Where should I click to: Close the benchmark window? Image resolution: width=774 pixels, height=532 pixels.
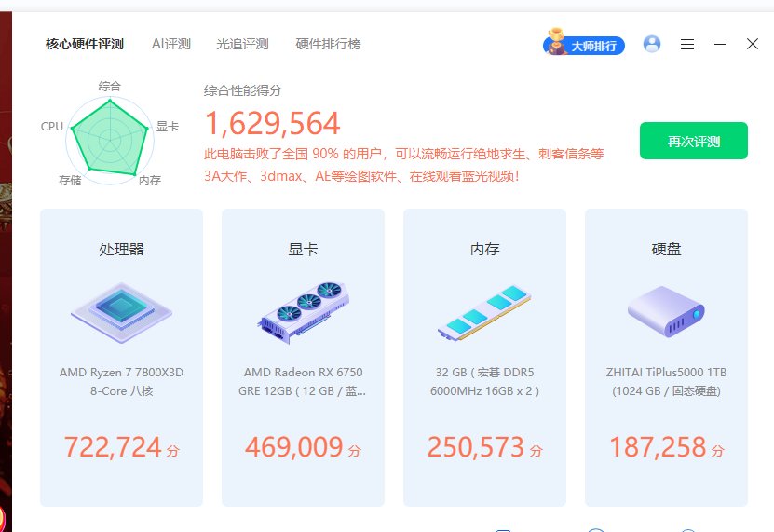753,44
